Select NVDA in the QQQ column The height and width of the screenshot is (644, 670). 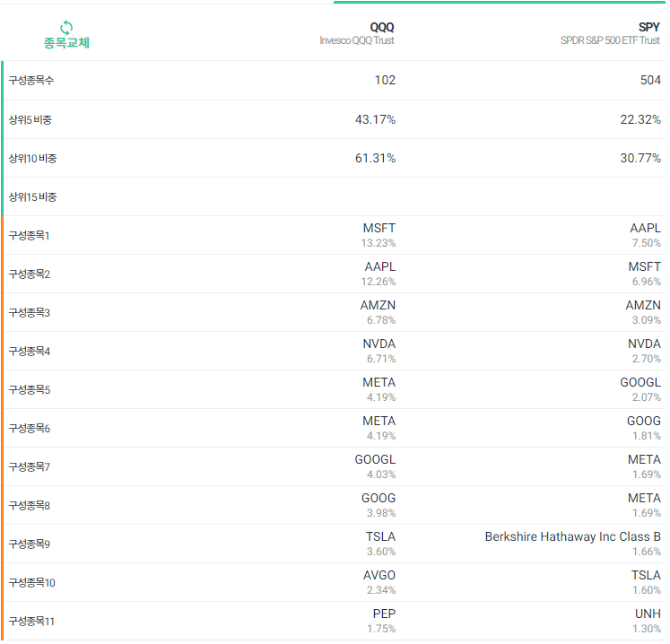coord(379,344)
